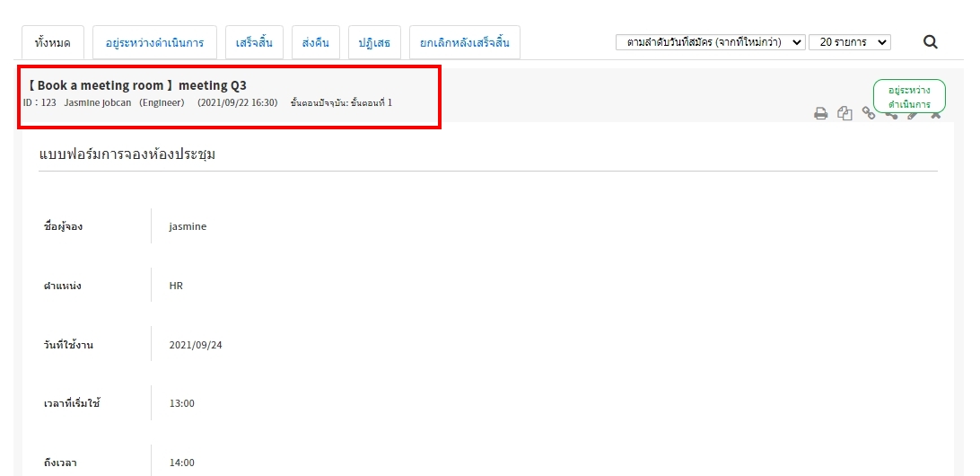Edit the request with the pencil icon

point(913,115)
